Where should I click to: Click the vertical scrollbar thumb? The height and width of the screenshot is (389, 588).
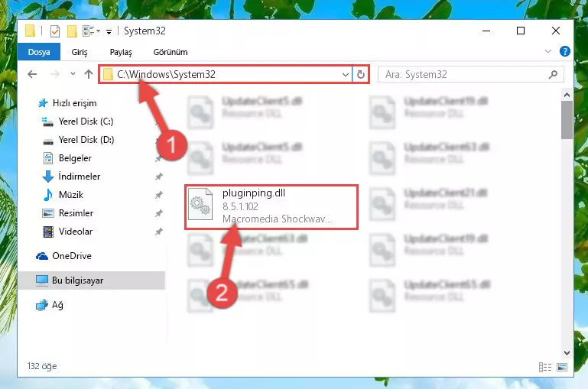tap(567, 120)
